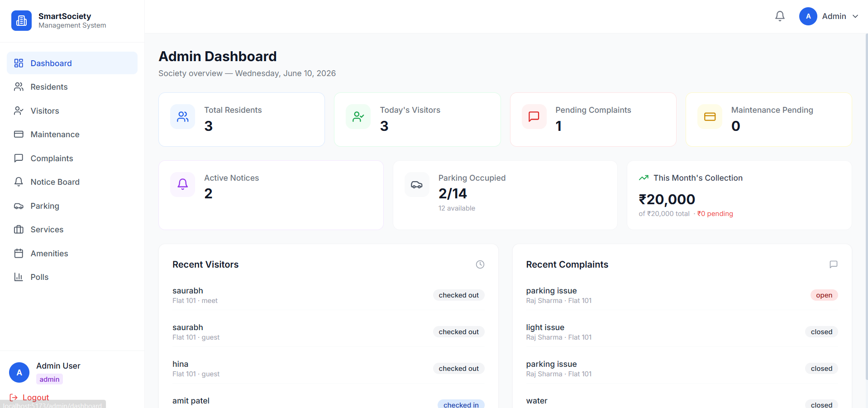This screenshot has width=868, height=408.
Task: Click the Maintenance Pending card icon
Action: coord(710,117)
